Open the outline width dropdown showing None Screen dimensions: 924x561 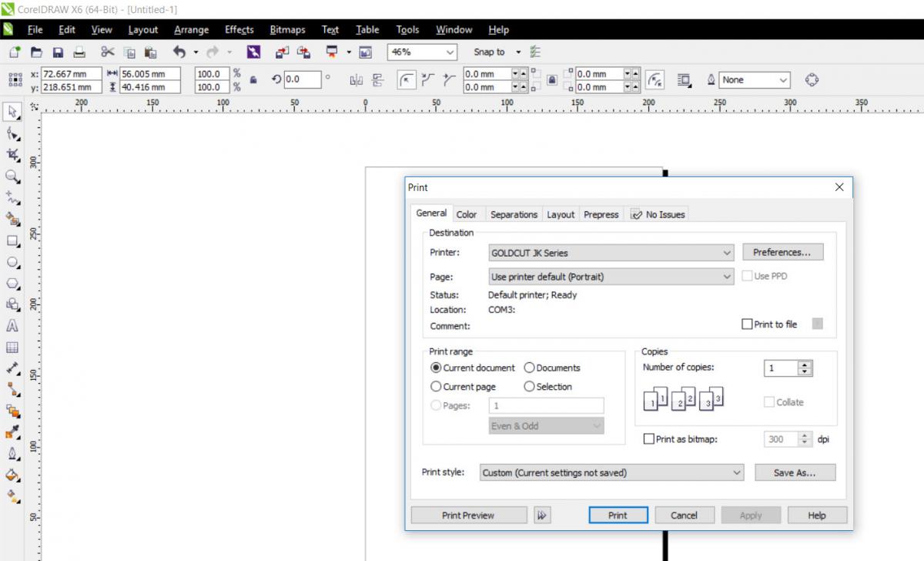coord(755,80)
